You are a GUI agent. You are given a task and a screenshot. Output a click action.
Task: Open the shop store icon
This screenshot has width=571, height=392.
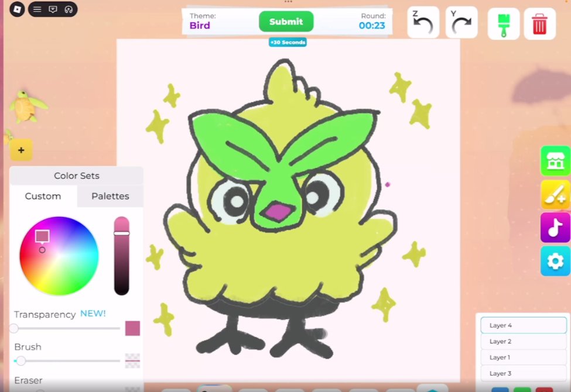tap(555, 161)
